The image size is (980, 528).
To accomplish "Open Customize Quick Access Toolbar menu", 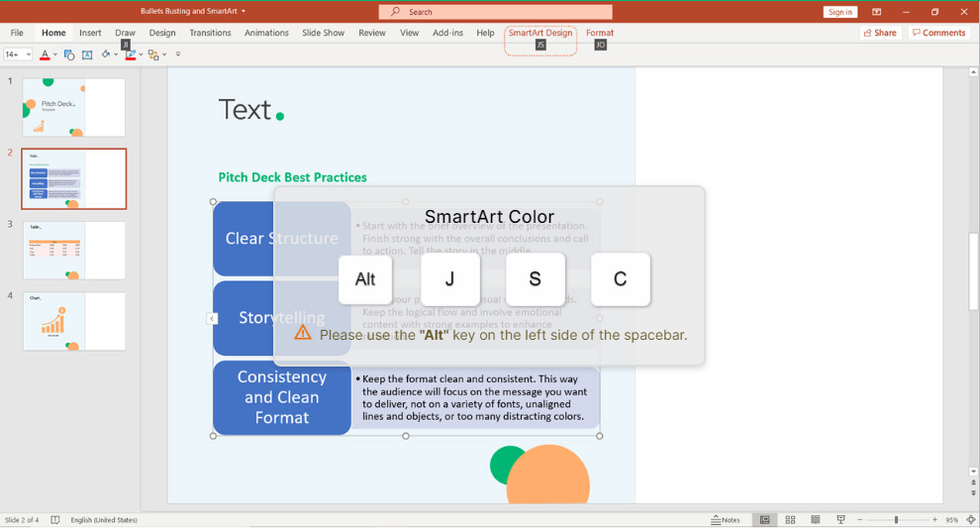I will (x=178, y=55).
